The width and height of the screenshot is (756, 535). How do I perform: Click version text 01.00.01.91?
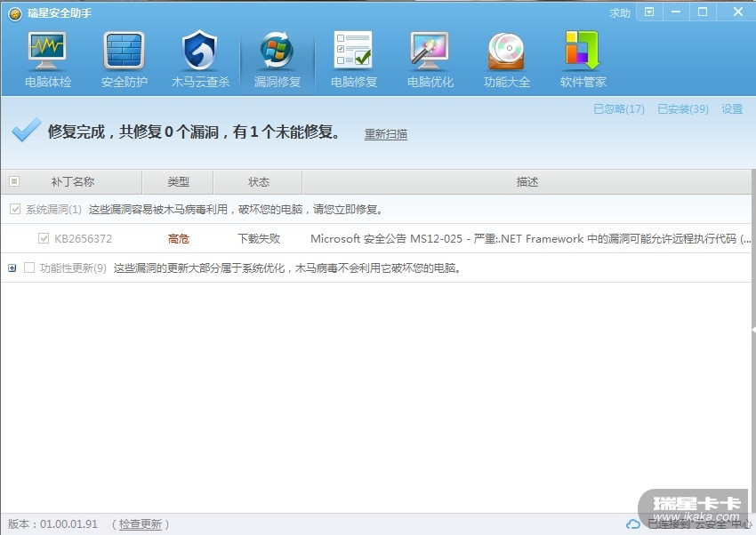pyautogui.click(x=68, y=524)
